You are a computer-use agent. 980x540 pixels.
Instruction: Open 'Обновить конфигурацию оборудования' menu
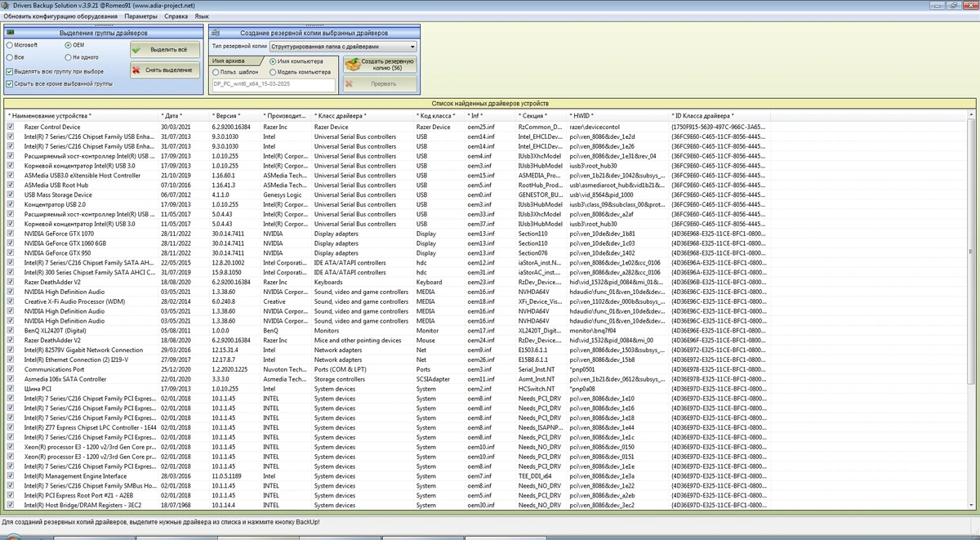point(60,16)
